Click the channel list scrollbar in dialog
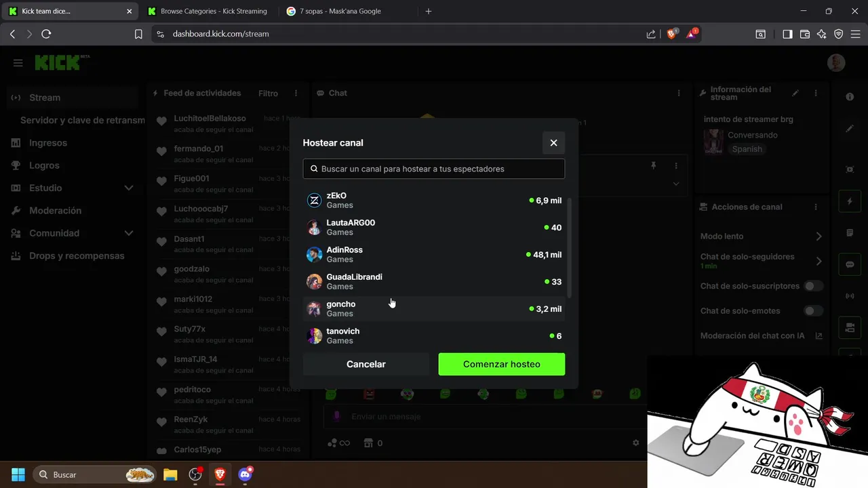Screen dimensions: 868x488 (570, 247)
